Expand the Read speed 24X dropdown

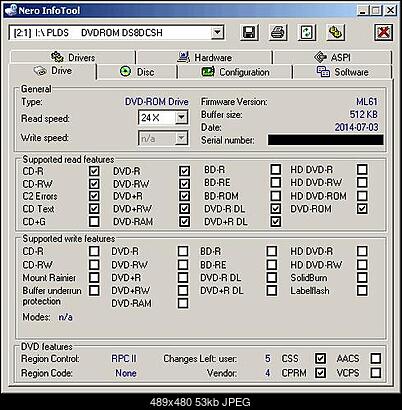tap(181, 117)
